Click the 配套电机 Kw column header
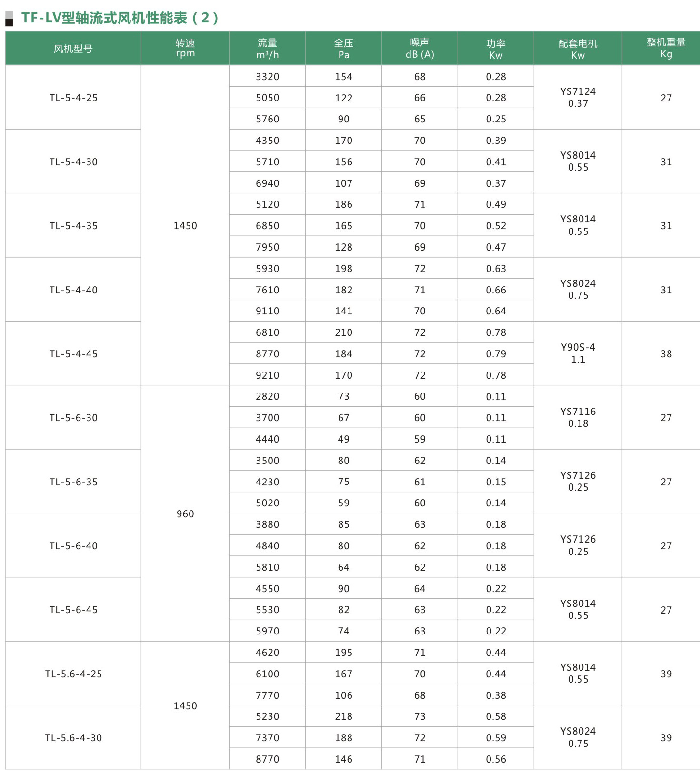Screen dimensions: 700x775 578,49
